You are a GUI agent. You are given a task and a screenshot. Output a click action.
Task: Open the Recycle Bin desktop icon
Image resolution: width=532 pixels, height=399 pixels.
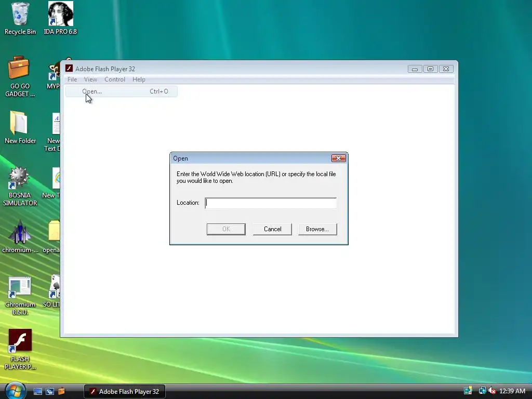(20, 18)
